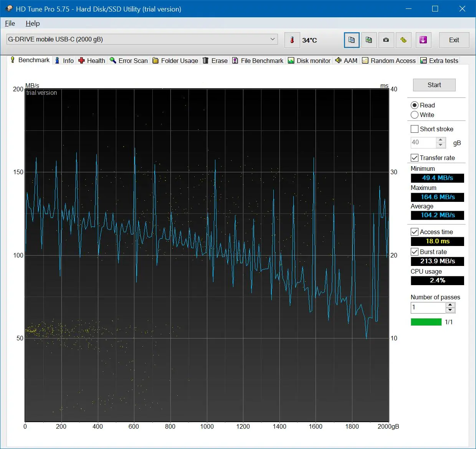Click the Number of passes field
This screenshot has height=449, width=476.
click(x=428, y=307)
